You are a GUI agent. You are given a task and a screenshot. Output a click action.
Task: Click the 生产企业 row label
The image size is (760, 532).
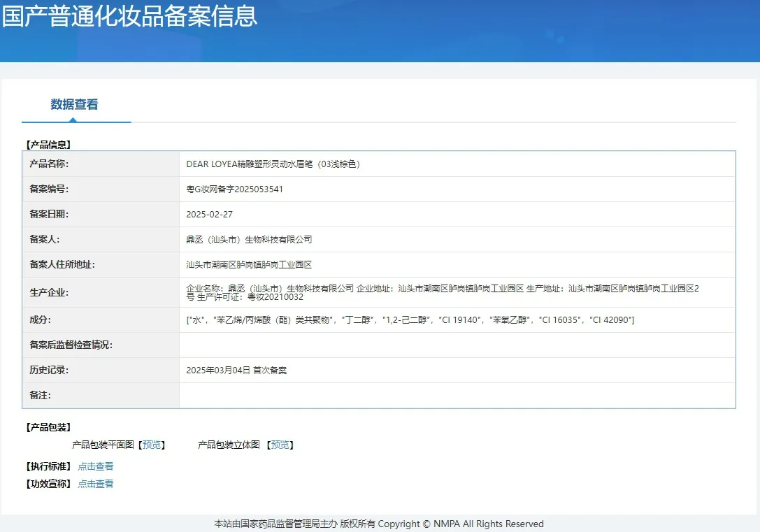point(49,292)
